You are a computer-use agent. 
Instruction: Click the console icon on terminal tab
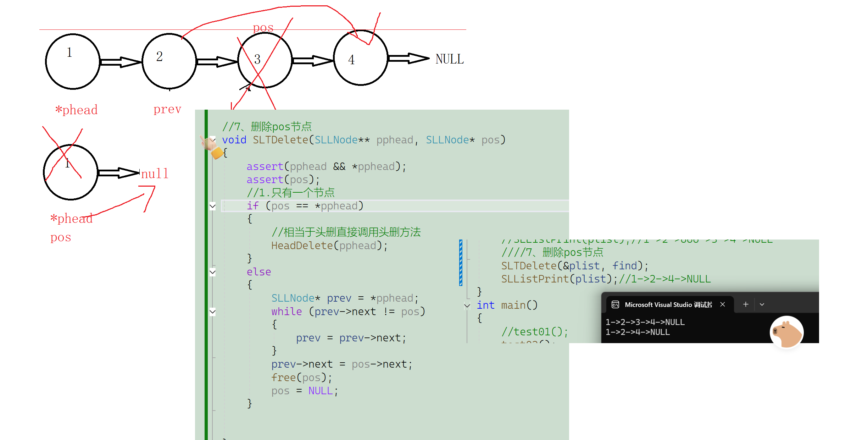(616, 304)
